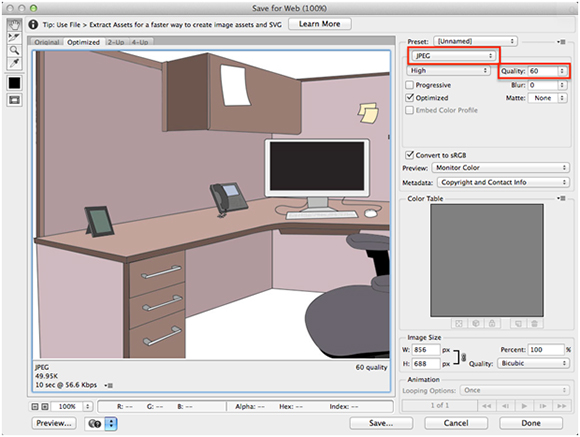Image resolution: width=580 pixels, height=437 pixels.
Task: Click the Preview... button
Action: (54, 423)
